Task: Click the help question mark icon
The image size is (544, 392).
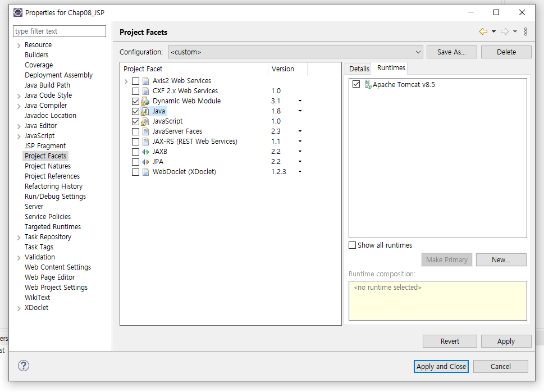Action: (24, 366)
